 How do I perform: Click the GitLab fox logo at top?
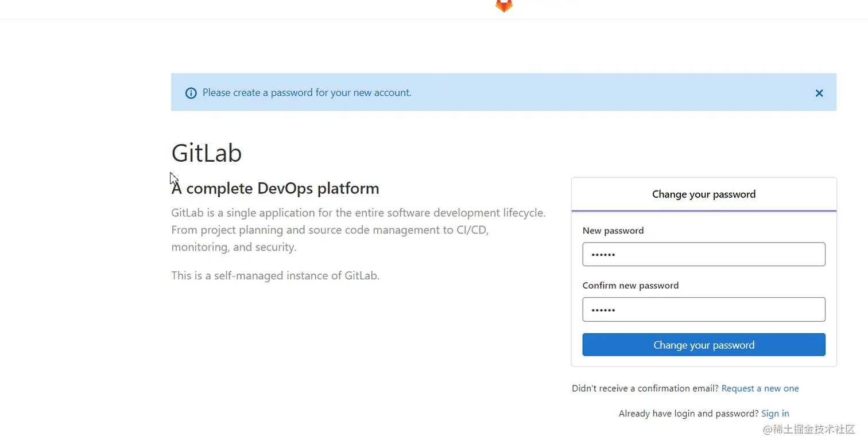pos(504,5)
